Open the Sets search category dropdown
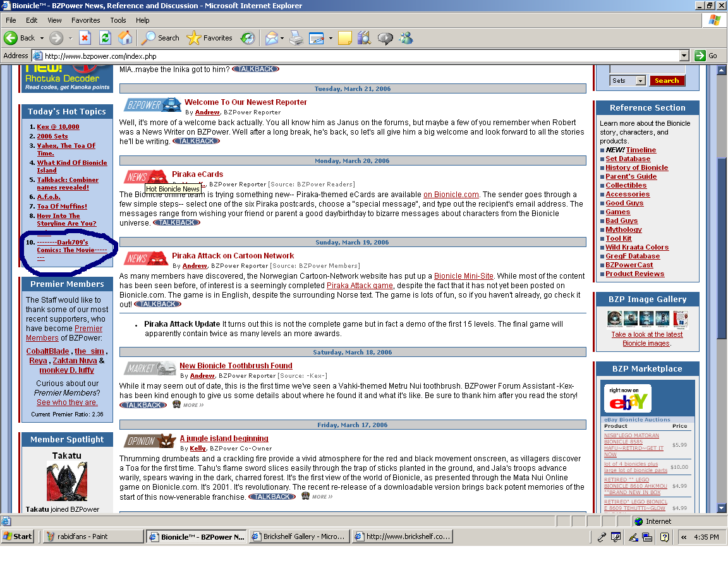728x587 pixels. click(x=641, y=80)
